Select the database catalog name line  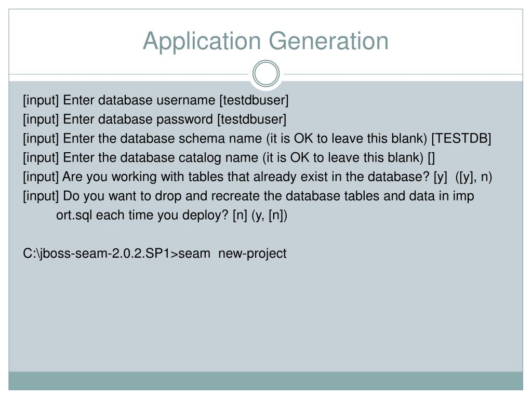click(229, 158)
